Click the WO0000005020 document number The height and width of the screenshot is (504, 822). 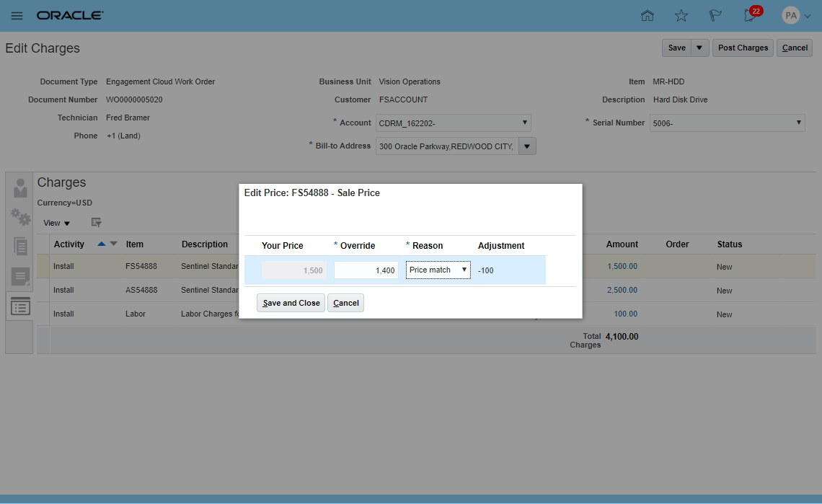134,100
